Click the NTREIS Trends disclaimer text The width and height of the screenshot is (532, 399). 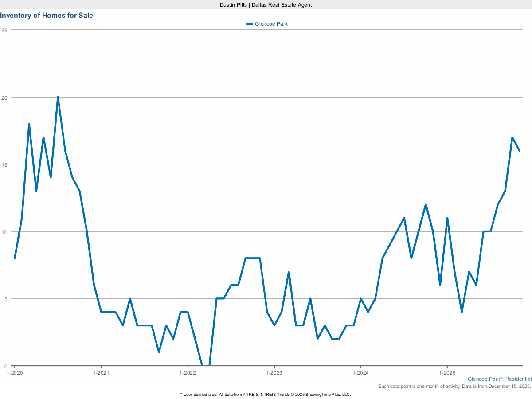coord(266,394)
